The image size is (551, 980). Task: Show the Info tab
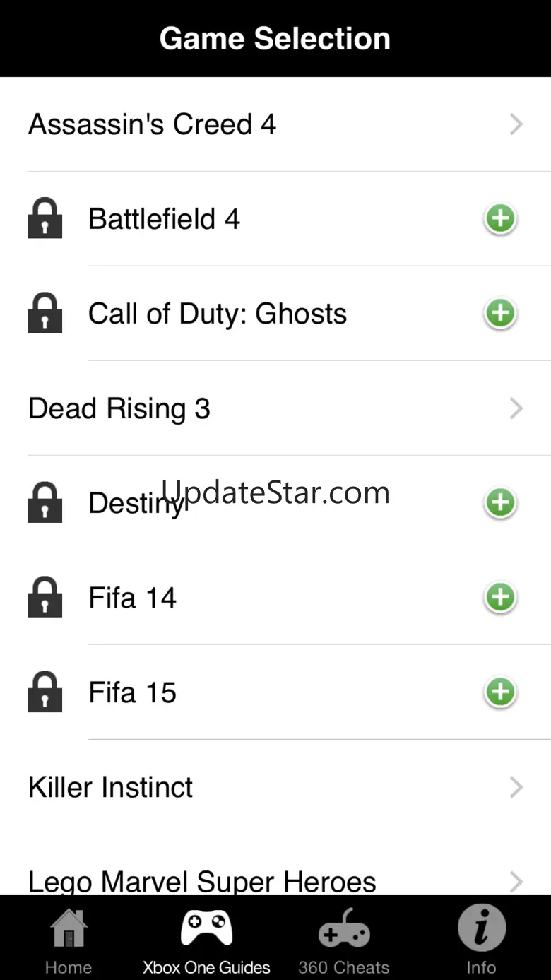pyautogui.click(x=481, y=941)
